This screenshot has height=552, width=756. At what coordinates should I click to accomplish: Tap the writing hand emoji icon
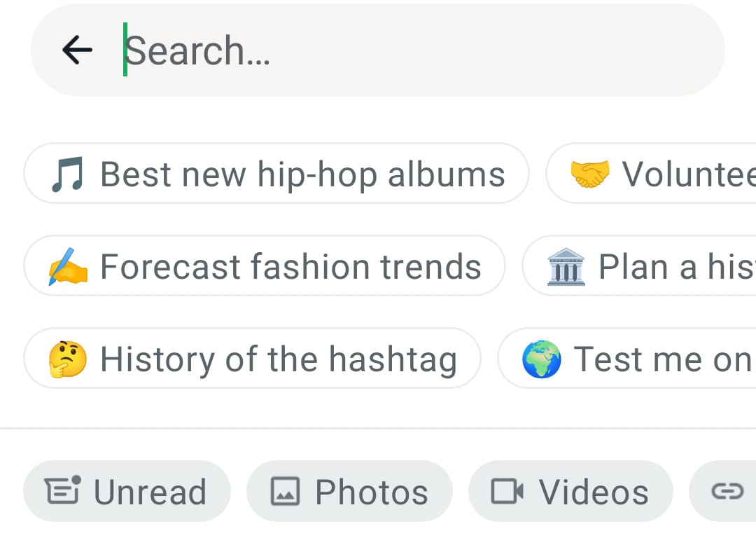(67, 267)
